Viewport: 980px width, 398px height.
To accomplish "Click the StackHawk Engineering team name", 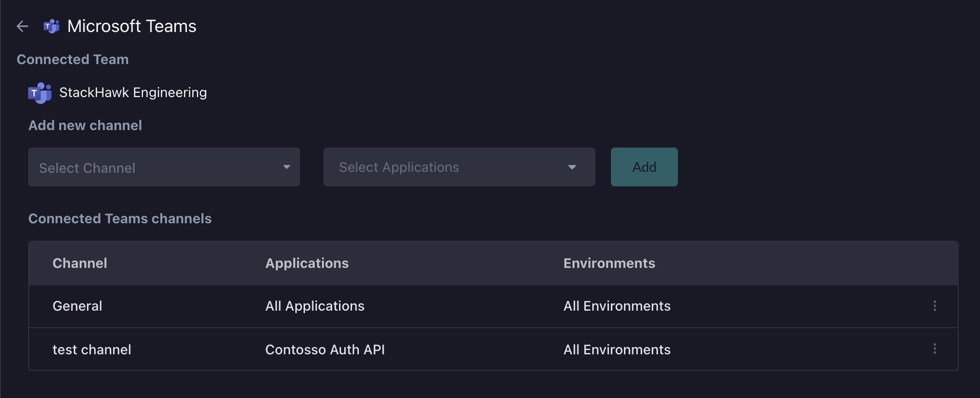I will click(133, 93).
